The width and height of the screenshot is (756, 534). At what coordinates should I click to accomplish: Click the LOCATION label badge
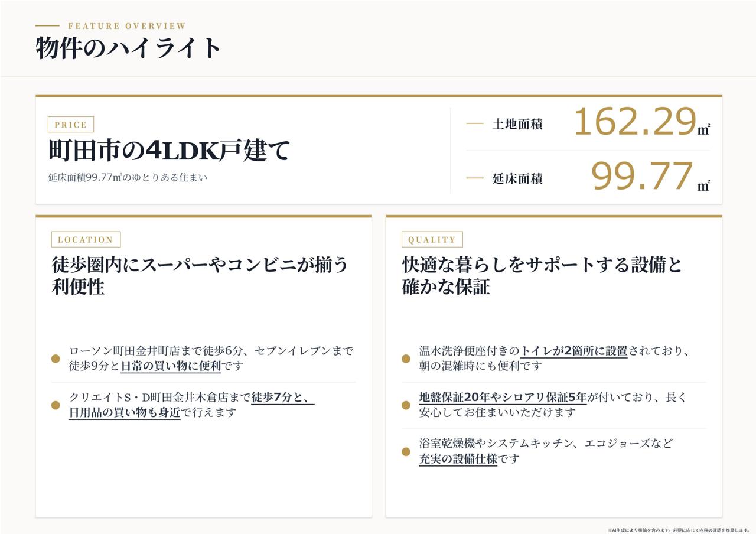[86, 239]
